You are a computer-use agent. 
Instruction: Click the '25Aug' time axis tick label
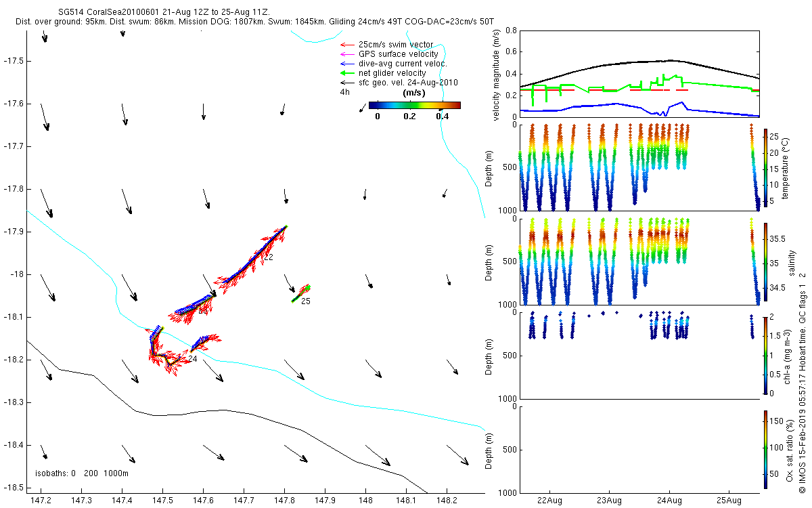point(729,500)
